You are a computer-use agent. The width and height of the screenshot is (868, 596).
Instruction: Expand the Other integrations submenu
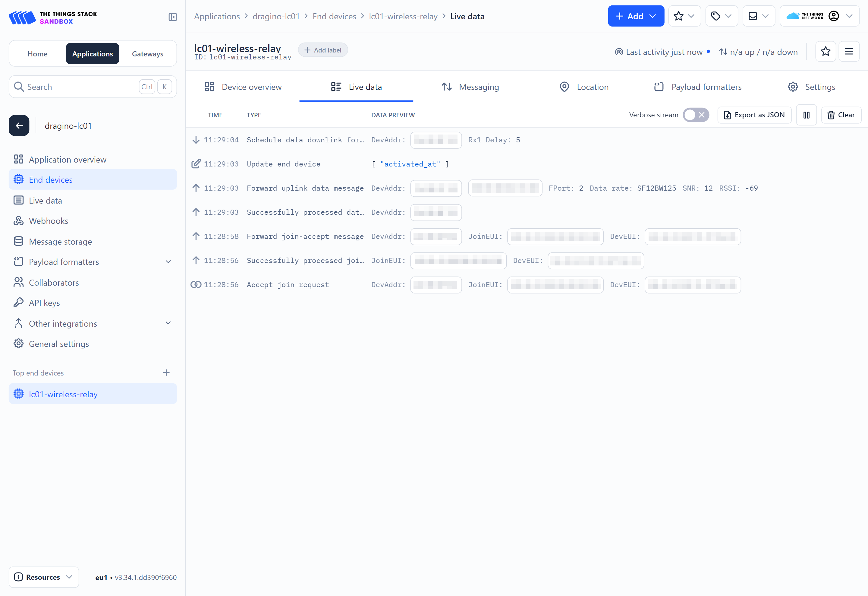coord(168,323)
